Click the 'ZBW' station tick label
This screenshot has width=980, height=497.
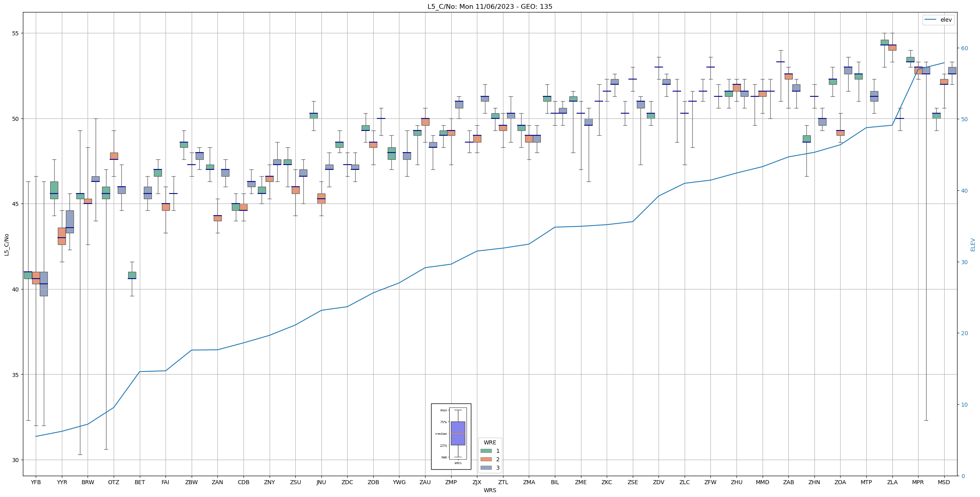click(192, 482)
